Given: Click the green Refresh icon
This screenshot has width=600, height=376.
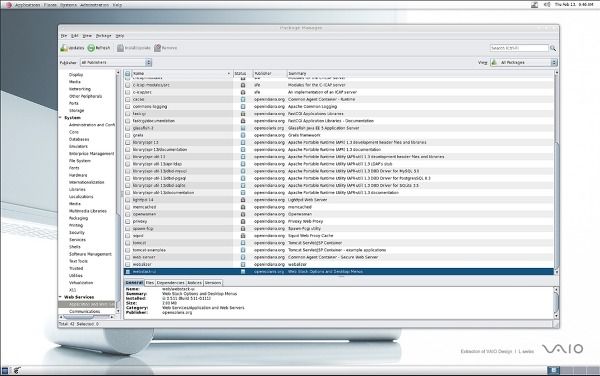Looking at the screenshot, I should coord(91,48).
